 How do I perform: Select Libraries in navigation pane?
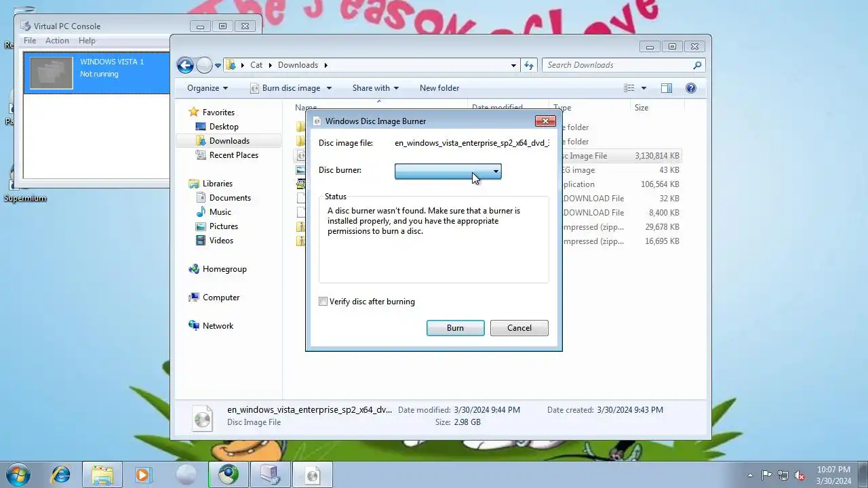tap(217, 184)
